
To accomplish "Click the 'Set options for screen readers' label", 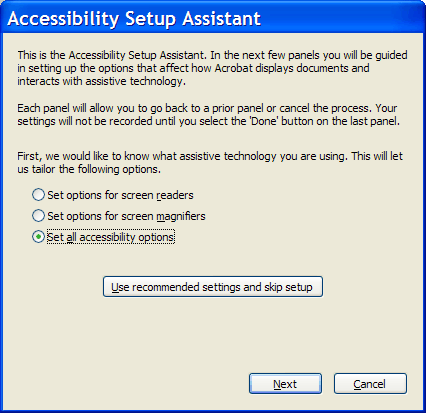I will [x=120, y=195].
